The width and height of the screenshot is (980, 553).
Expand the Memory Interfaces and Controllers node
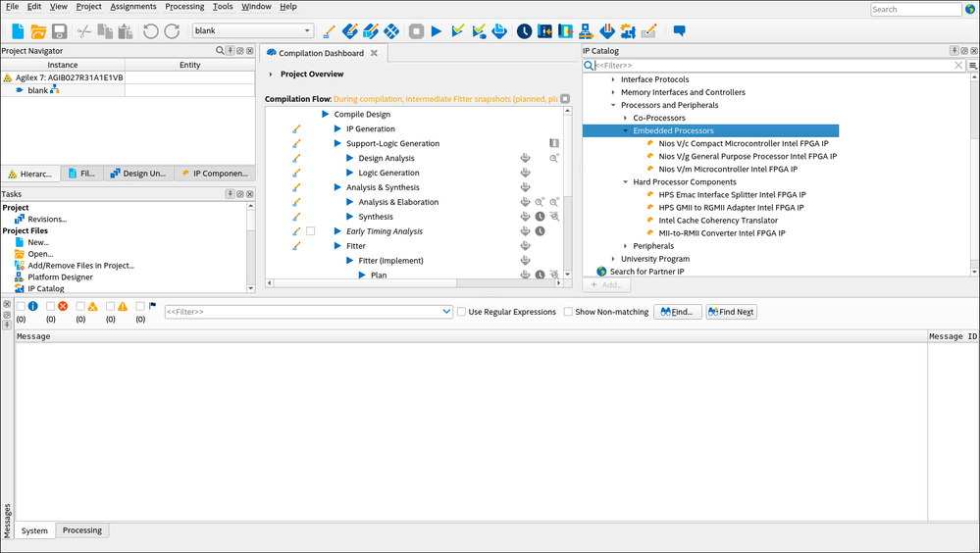613,92
